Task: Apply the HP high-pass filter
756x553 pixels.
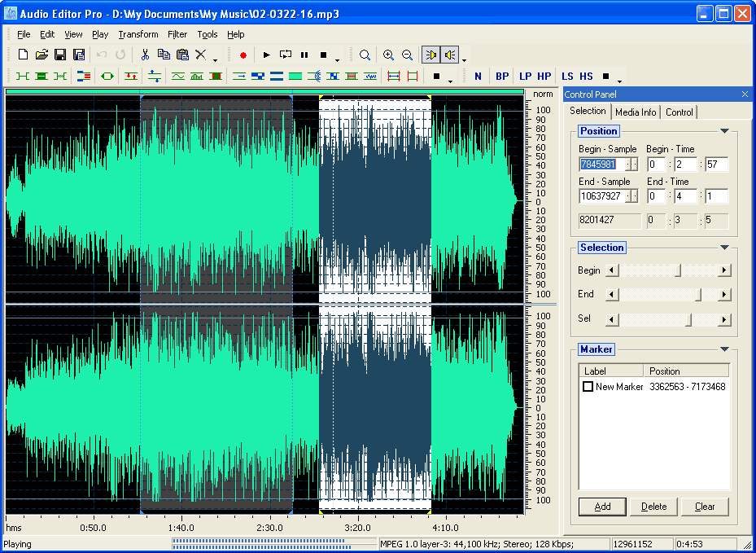Action: [544, 77]
